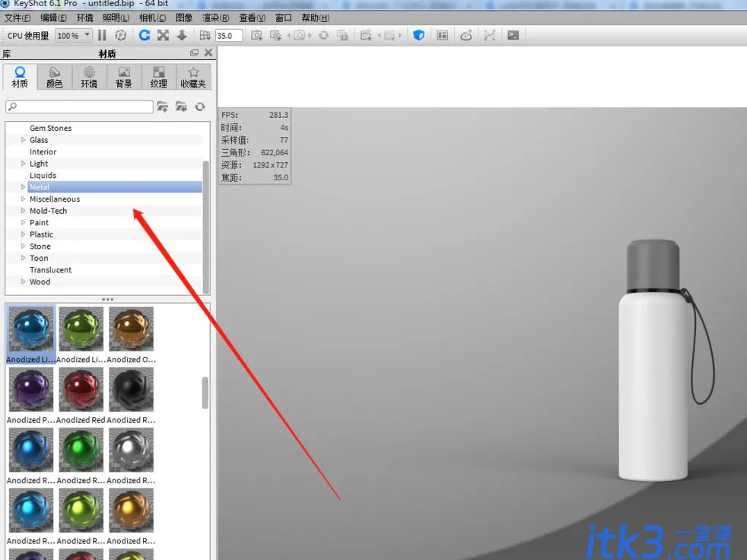Click the four-arrow fit view icon
The width and height of the screenshot is (747, 560).
[163, 35]
